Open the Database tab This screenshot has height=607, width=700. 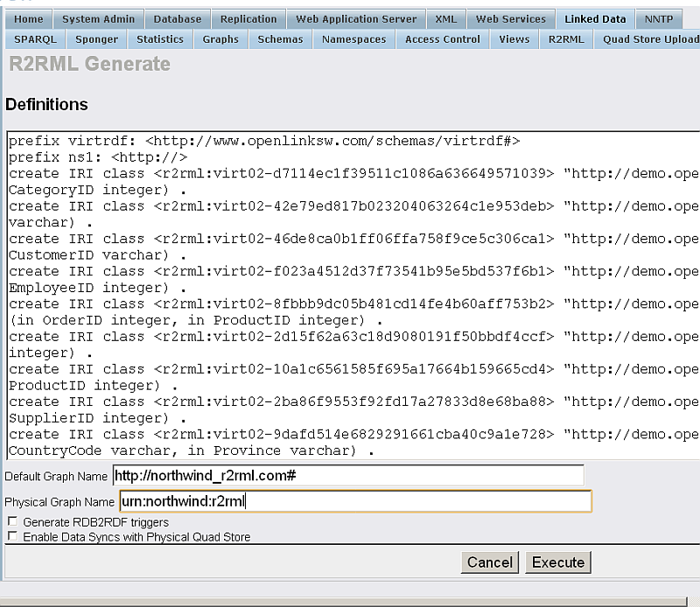tap(177, 18)
